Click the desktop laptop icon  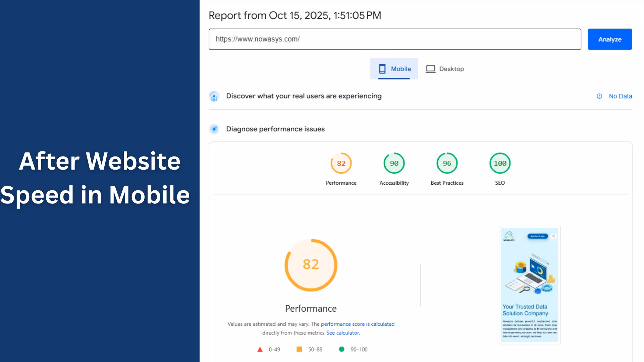[430, 69]
